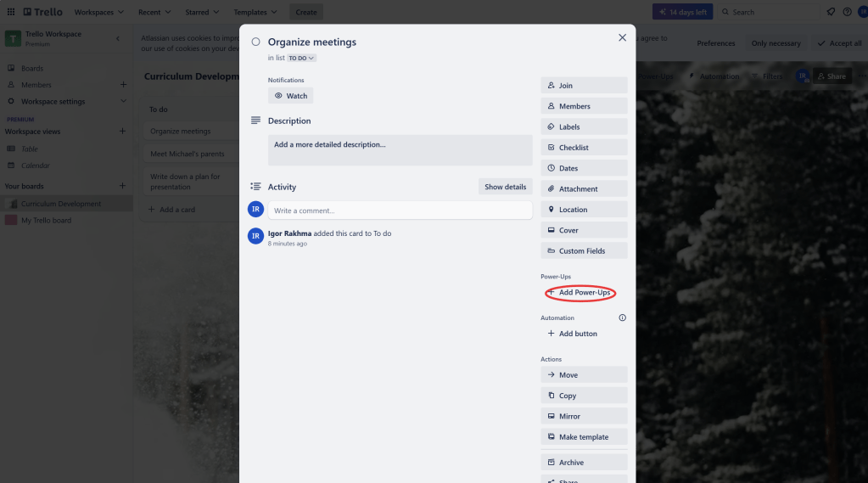
Task: Click the Add Power-Ups button
Action: [579, 293]
